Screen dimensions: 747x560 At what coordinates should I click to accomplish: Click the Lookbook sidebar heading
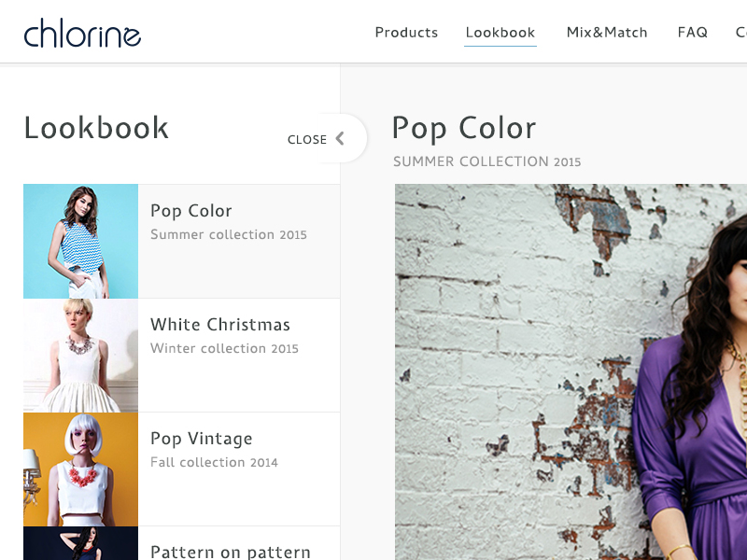(x=96, y=128)
